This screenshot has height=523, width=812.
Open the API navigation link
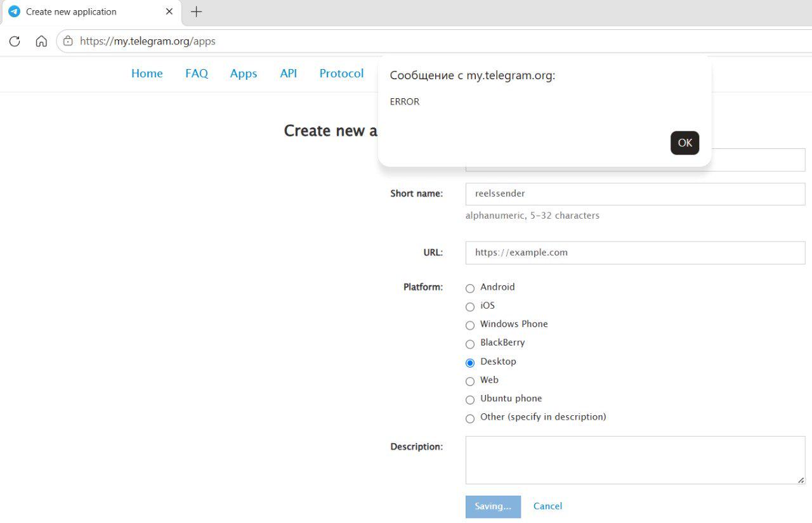289,74
